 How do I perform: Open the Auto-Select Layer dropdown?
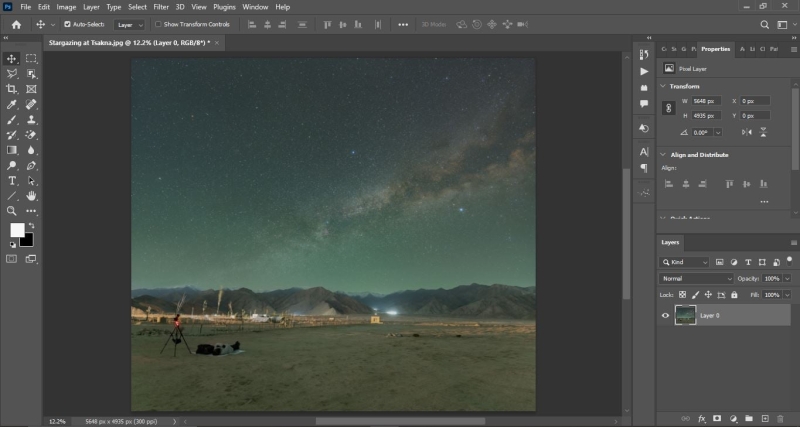pos(129,24)
